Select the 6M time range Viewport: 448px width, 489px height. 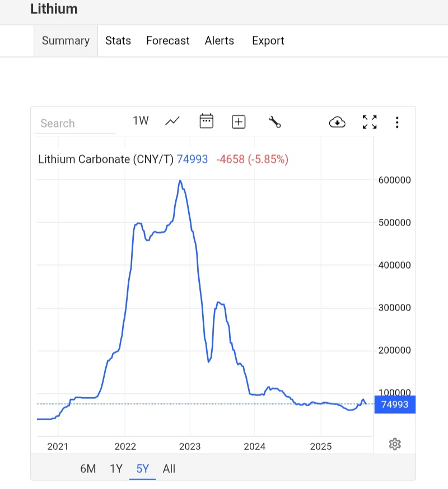(88, 469)
